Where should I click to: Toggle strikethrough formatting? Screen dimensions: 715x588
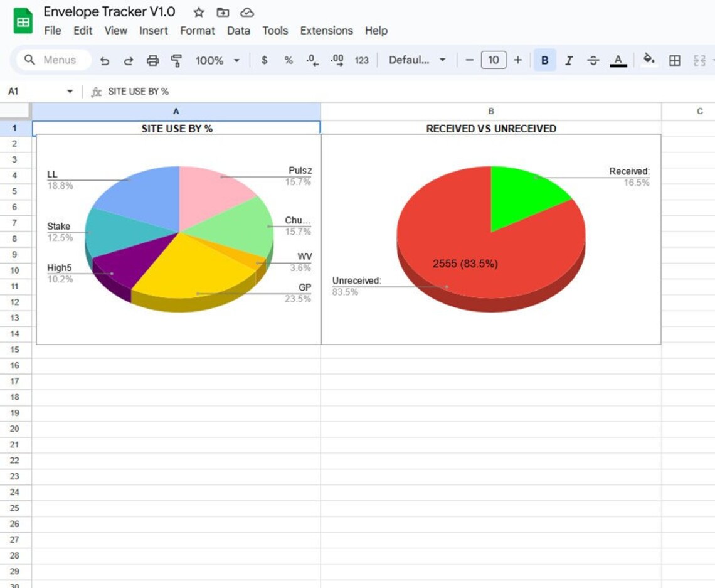(593, 60)
